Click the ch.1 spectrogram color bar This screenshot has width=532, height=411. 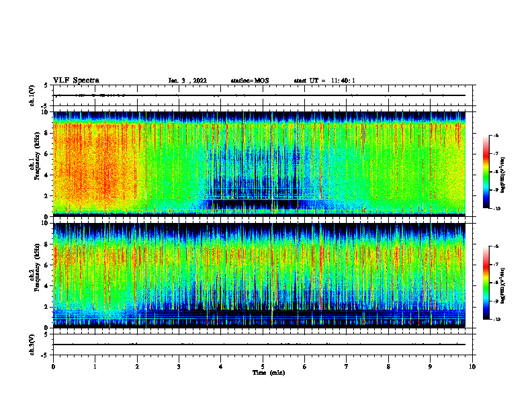pyautogui.click(x=486, y=172)
